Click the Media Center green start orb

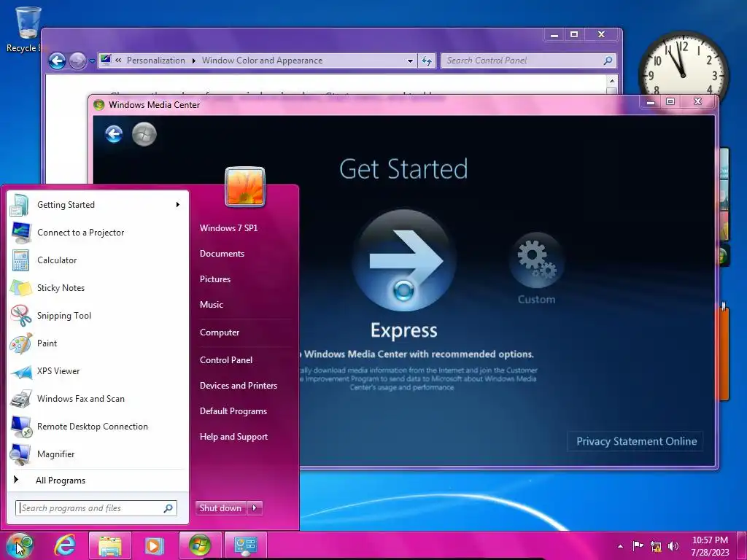click(x=144, y=134)
